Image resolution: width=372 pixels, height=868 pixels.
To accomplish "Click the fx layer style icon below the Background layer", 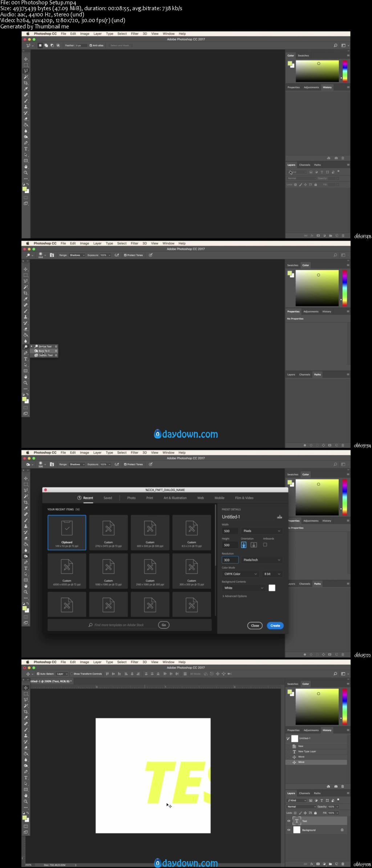I will click(312, 864).
